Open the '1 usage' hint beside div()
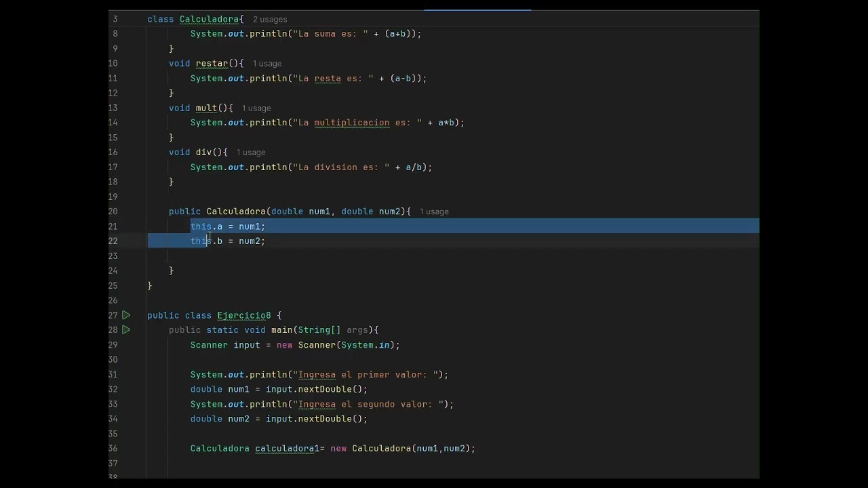Image resolution: width=868 pixels, height=488 pixels. click(x=251, y=152)
